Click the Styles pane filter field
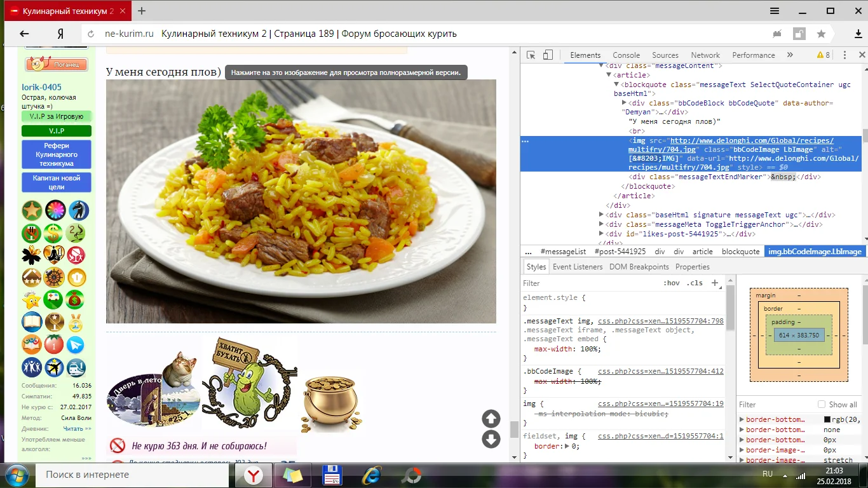This screenshot has width=868, height=488. (591, 283)
